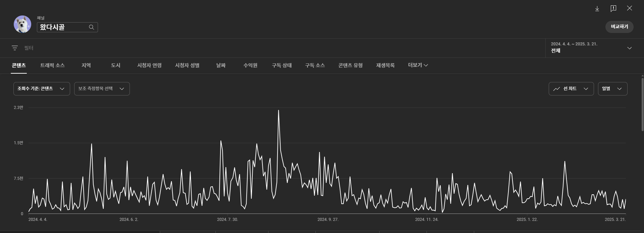Focus the 왔다시골 channel search field
The height and width of the screenshot is (233, 644).
coord(67,27)
